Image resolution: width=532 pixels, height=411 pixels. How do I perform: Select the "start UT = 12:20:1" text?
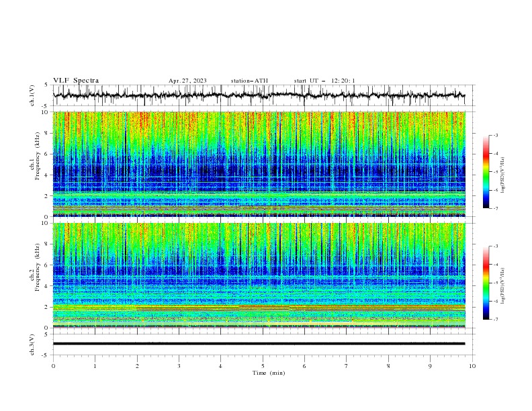point(324,81)
